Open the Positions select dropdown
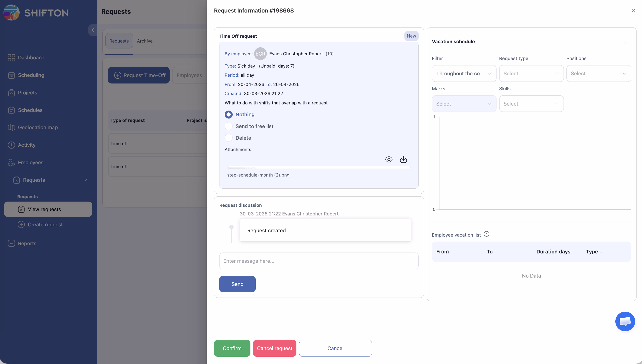The image size is (642, 364). [x=598, y=73]
